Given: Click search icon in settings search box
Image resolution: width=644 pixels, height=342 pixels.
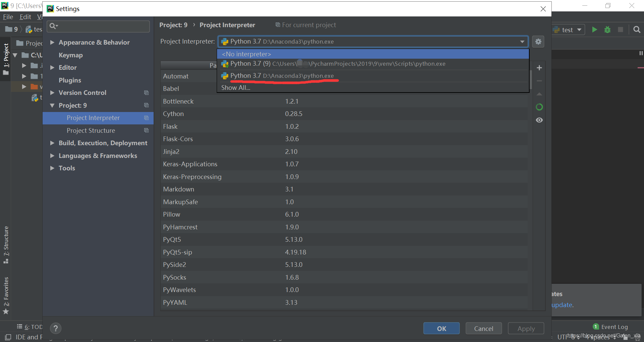Looking at the screenshot, I should point(54,26).
